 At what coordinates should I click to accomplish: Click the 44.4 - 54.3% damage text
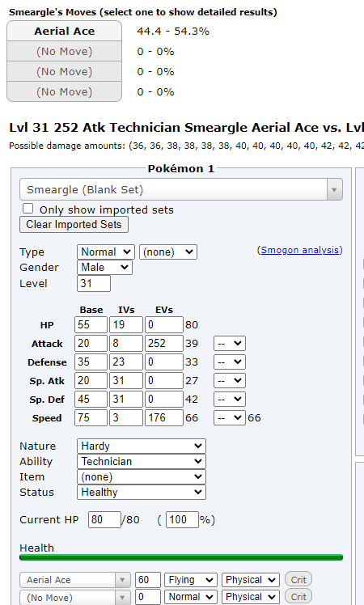pos(173,32)
